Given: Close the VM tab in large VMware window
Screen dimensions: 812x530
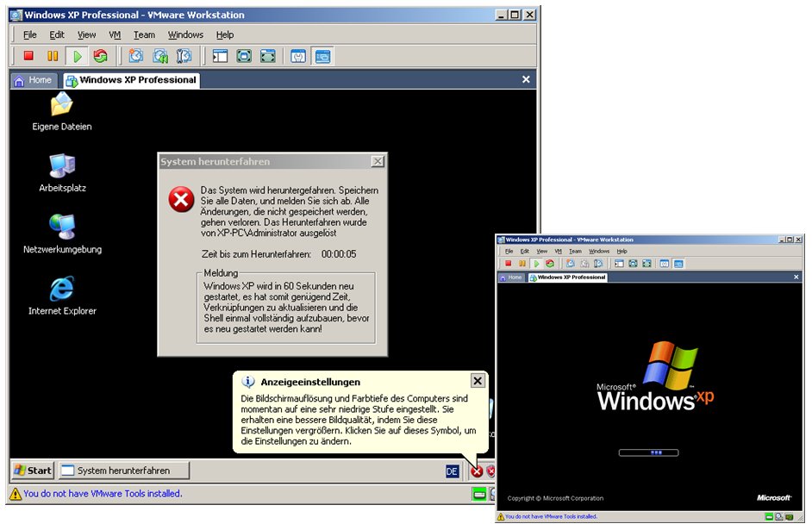Looking at the screenshot, I should [x=526, y=79].
